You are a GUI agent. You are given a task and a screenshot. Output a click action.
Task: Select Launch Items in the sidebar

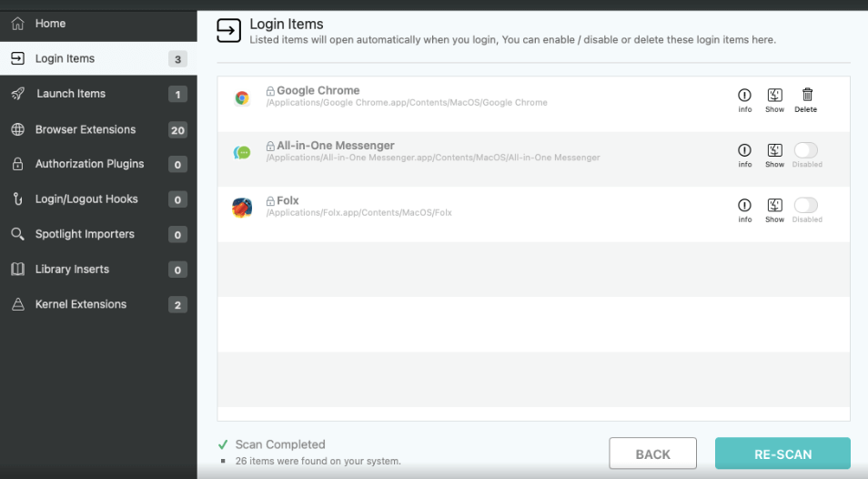[x=71, y=94]
